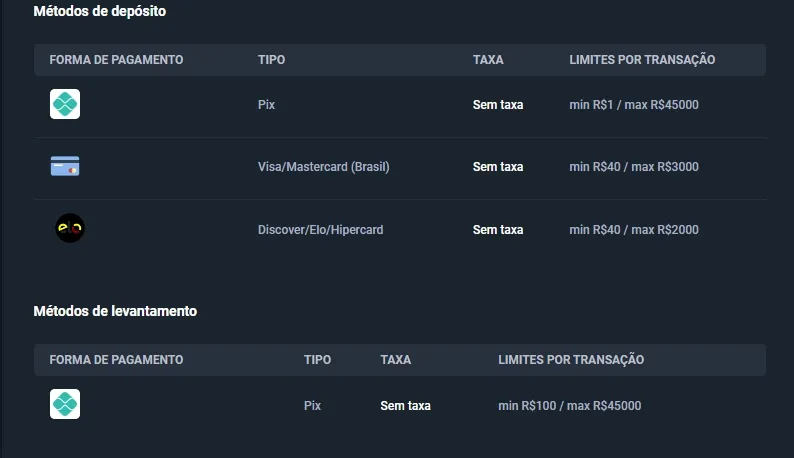Viewport: 794px width, 458px height.
Task: Click the 'min R$100 / max R$45000' withdrawal limit
Action: pos(569,406)
